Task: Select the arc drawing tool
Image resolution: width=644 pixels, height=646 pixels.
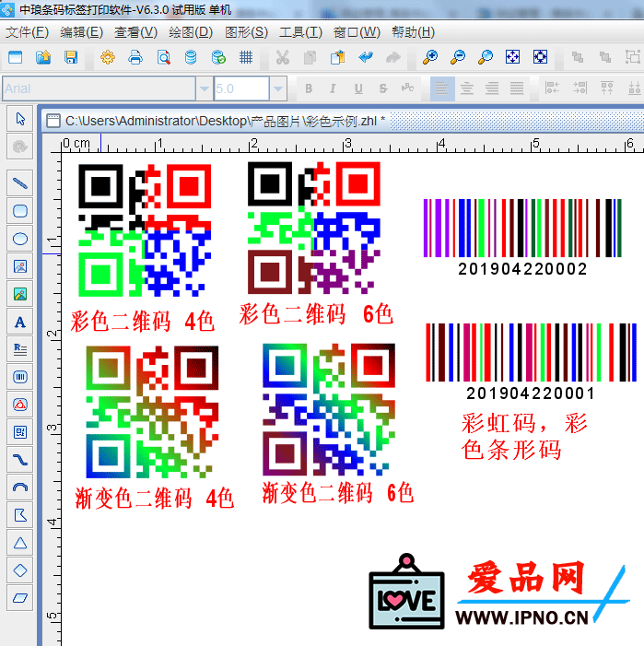Action: [19, 487]
